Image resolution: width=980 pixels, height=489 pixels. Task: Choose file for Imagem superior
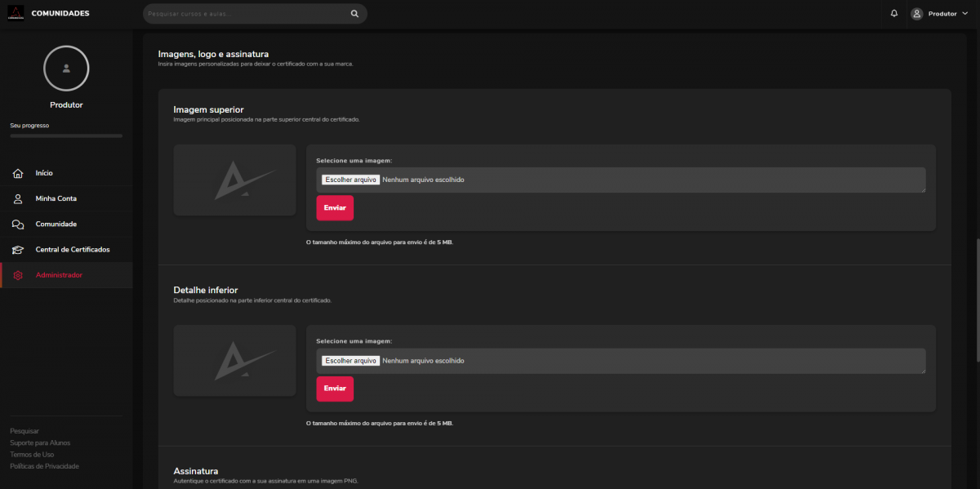[350, 180]
